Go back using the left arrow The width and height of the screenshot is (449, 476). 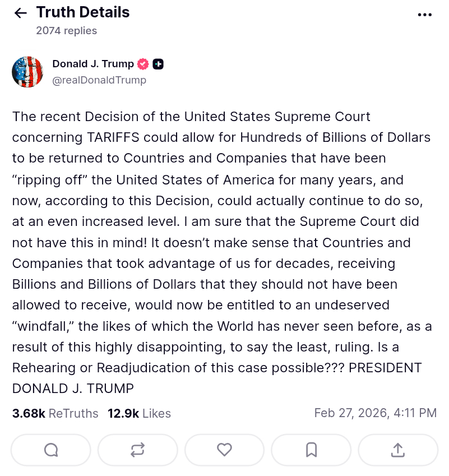(21, 13)
